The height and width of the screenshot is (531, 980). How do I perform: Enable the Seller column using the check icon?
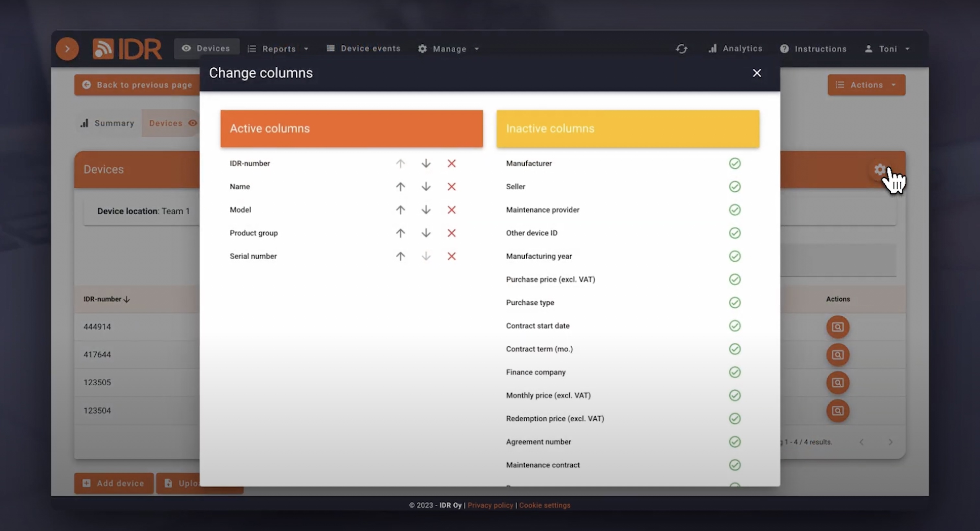coord(735,186)
